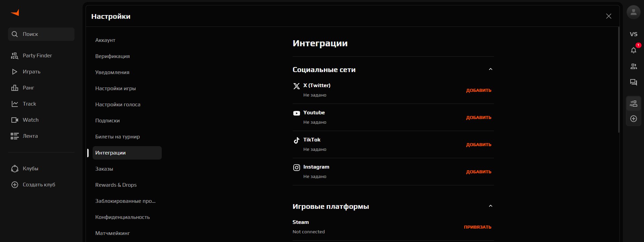
Task: Click the VS icon in right sidebar
Action: click(633, 34)
